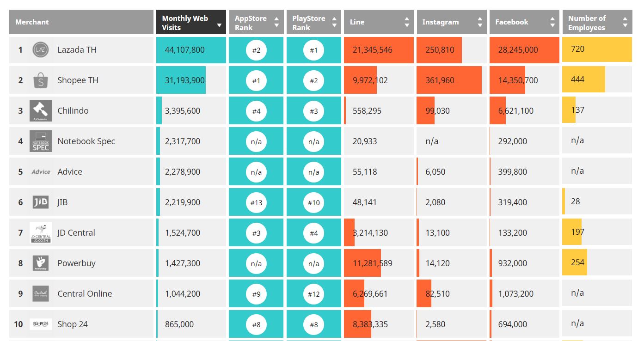Sort by Monthly Web Visits column
This screenshot has height=341, width=644.
coord(191,23)
